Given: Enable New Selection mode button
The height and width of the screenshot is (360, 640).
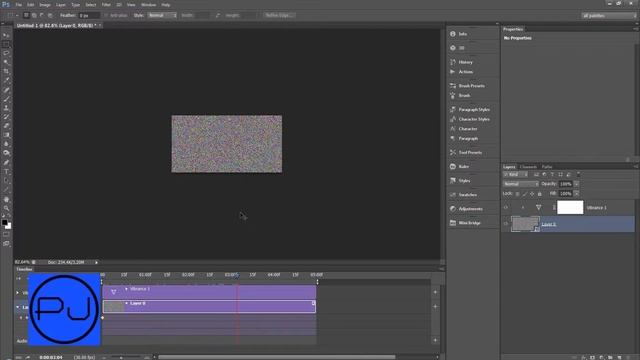Looking at the screenshot, I should coord(26,16).
